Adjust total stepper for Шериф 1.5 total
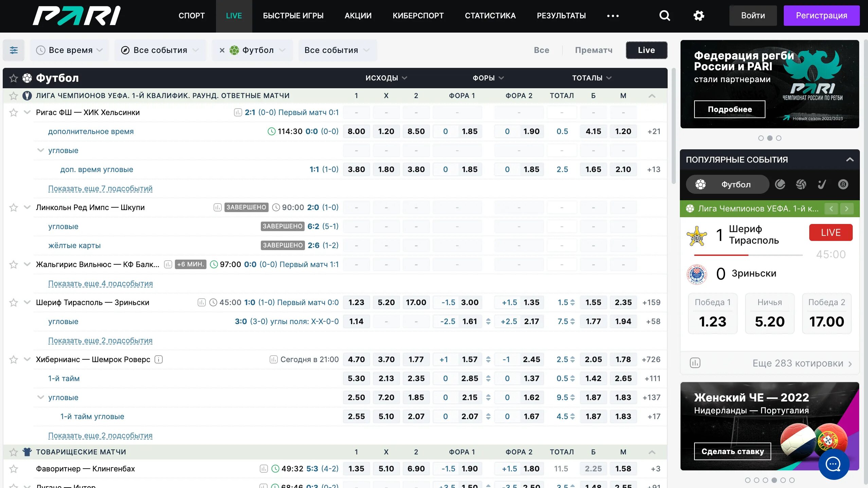 pos(573,302)
